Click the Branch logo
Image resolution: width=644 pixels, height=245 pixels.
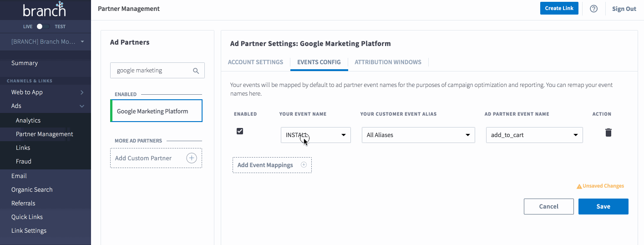(45, 10)
